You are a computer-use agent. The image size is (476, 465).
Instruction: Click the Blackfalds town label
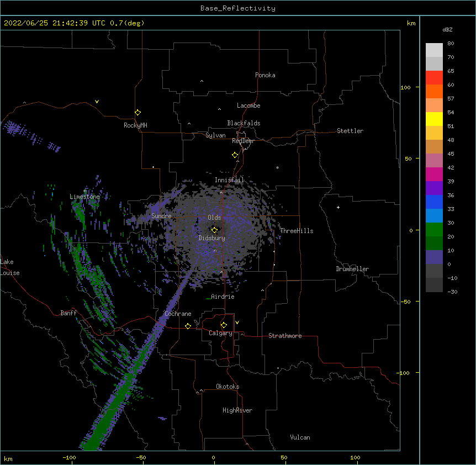(x=244, y=123)
